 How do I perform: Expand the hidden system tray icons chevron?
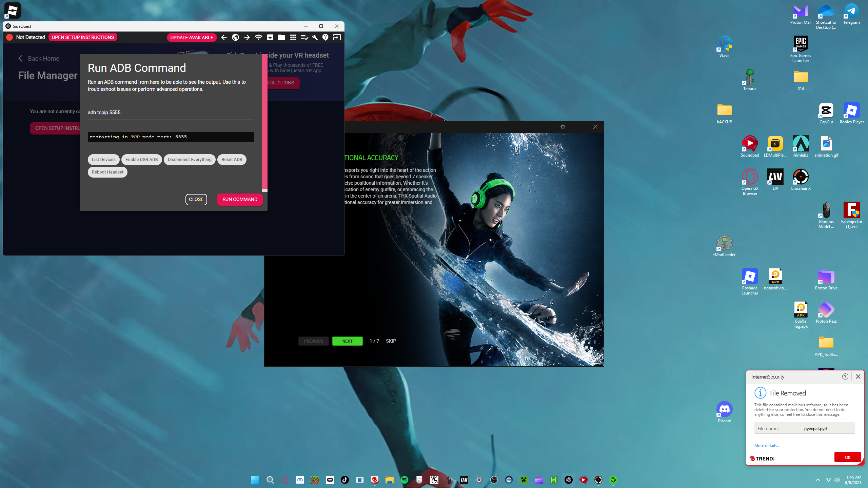point(818,480)
